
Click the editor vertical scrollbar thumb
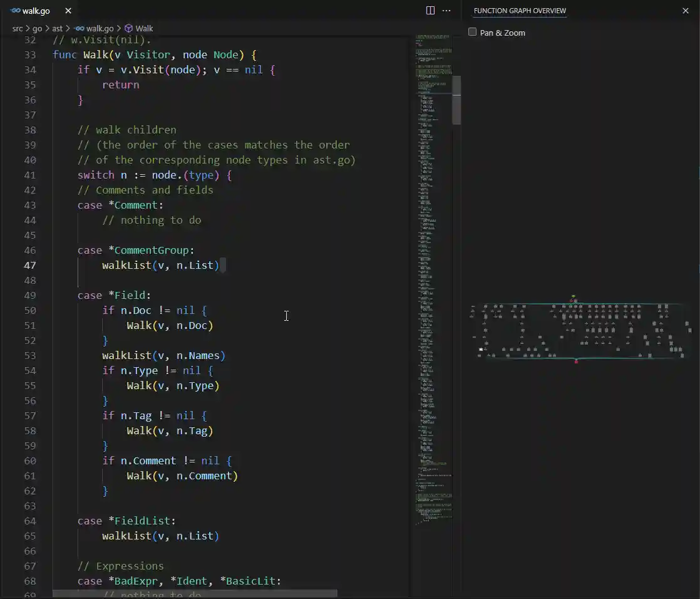pyautogui.click(x=456, y=100)
